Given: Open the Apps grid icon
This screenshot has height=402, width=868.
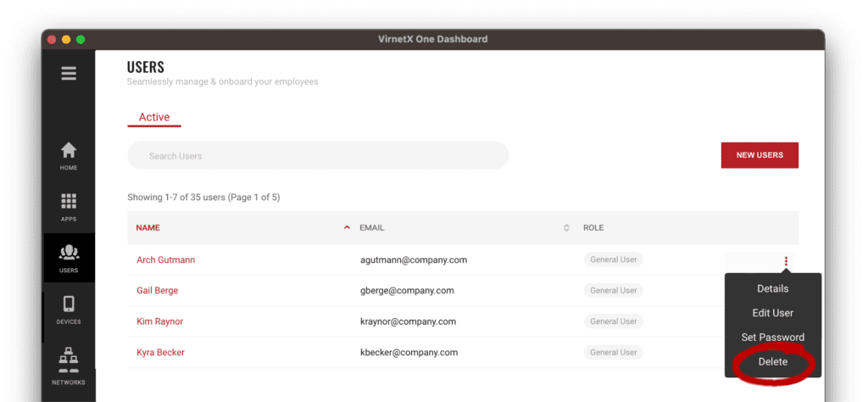Looking at the screenshot, I should click(x=69, y=206).
